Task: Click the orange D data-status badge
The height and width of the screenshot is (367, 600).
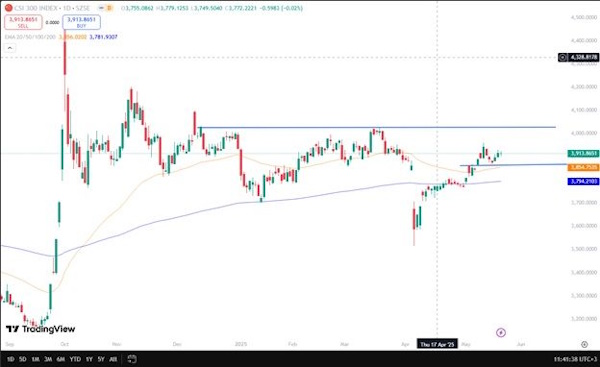Action: coord(109,8)
